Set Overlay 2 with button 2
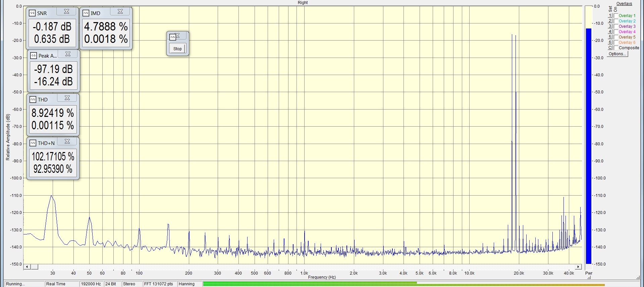 pos(610,21)
